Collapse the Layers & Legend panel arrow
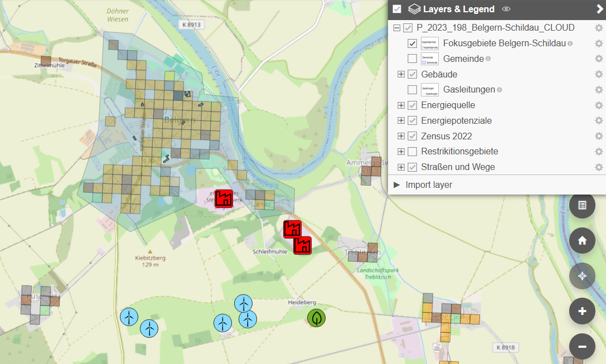 pos(599,9)
